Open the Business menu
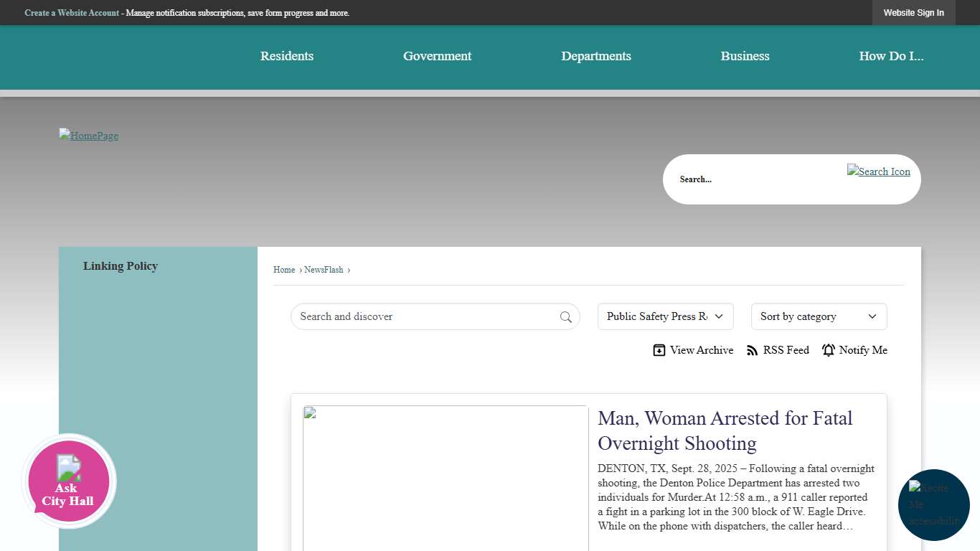 745,56
